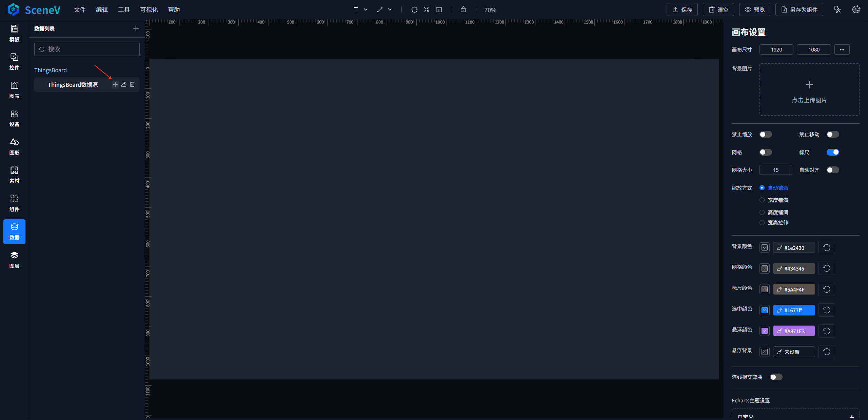
Task: Click the 保存 save button
Action: point(682,9)
